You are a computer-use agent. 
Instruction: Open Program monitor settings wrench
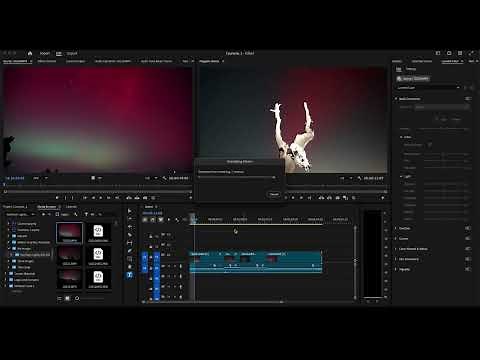pyautogui.click(x=359, y=178)
